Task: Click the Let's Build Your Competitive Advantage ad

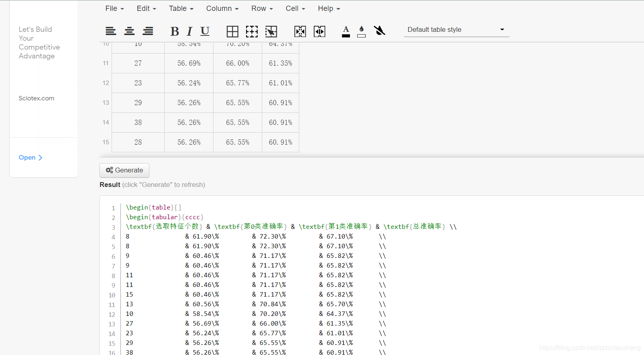Action: click(39, 43)
